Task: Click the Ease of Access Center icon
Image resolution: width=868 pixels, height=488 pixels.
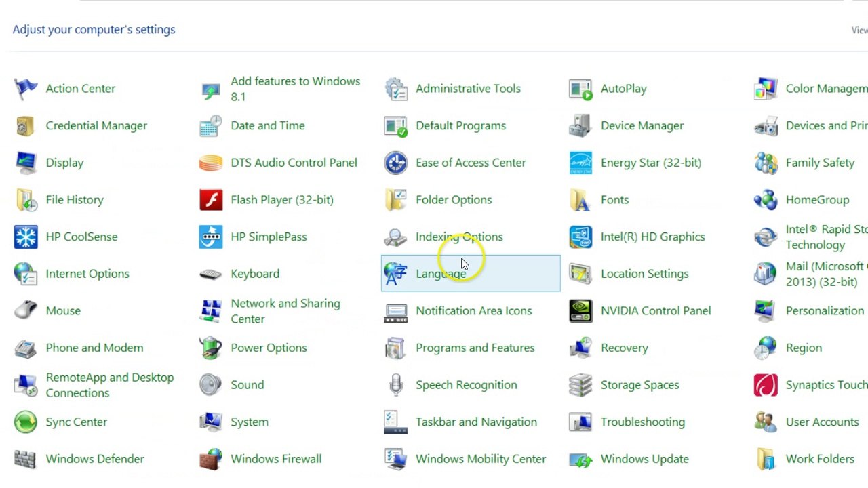Action: 396,163
